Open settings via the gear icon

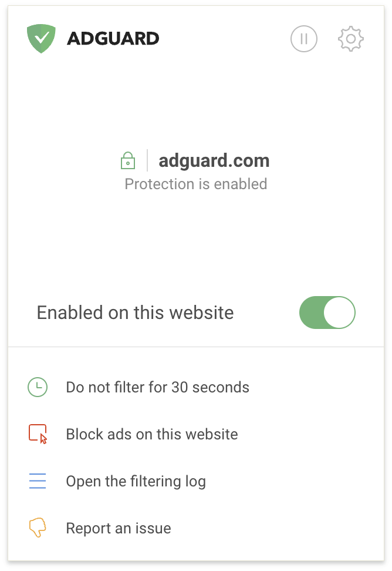(350, 39)
